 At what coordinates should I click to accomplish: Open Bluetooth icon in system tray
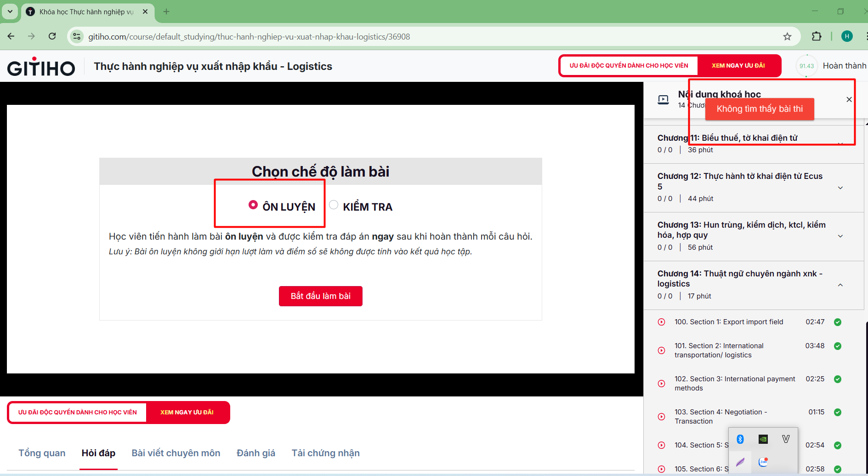coord(740,439)
